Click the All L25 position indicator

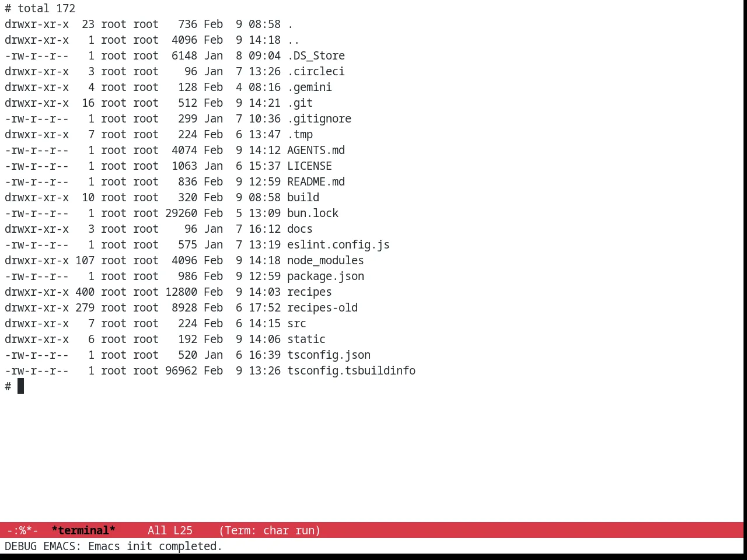tap(170, 530)
